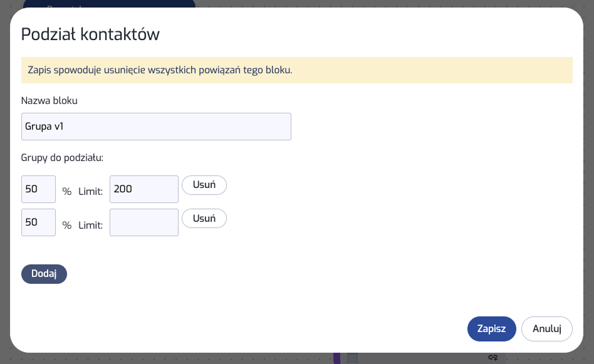Click the gray square beside the purple block
Image resolution: width=594 pixels, height=364 pixels.
point(352,358)
